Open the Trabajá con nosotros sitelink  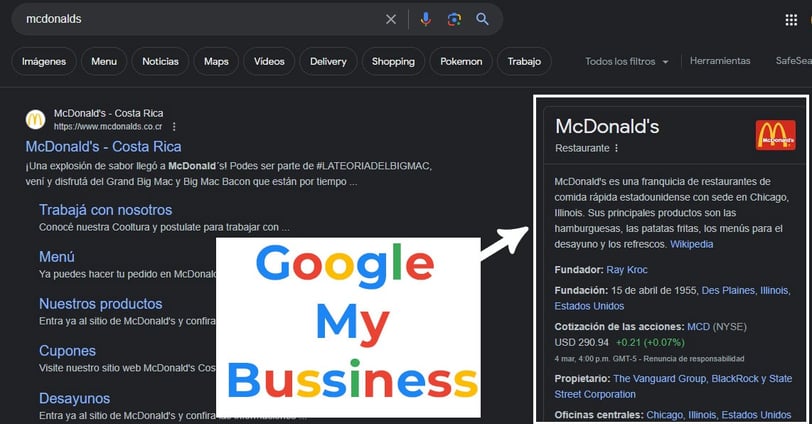click(x=106, y=210)
